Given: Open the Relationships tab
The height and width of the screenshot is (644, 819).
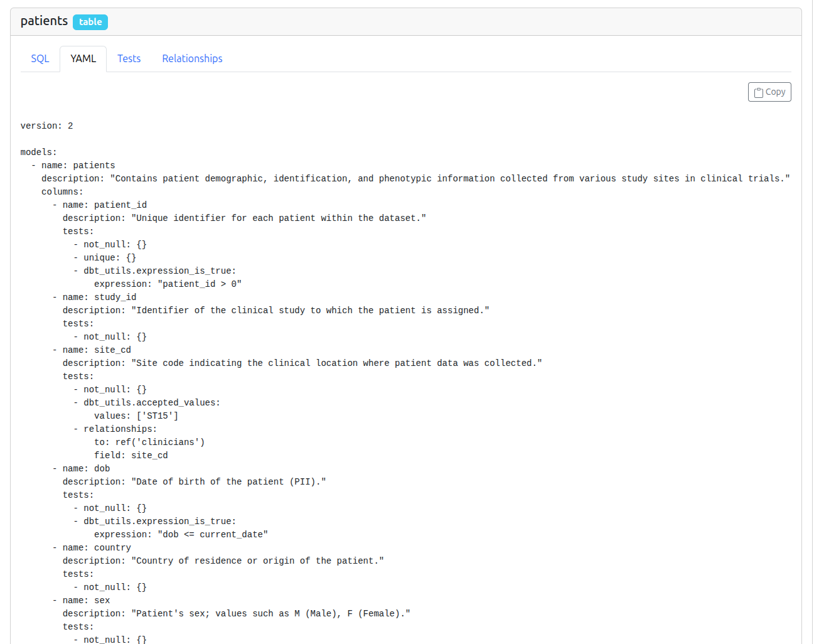Looking at the screenshot, I should tap(192, 58).
